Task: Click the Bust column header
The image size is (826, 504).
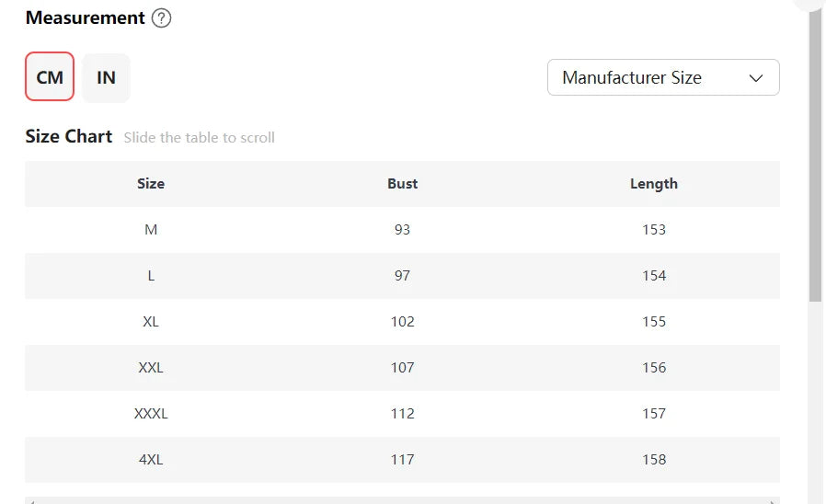Action: [x=402, y=184]
